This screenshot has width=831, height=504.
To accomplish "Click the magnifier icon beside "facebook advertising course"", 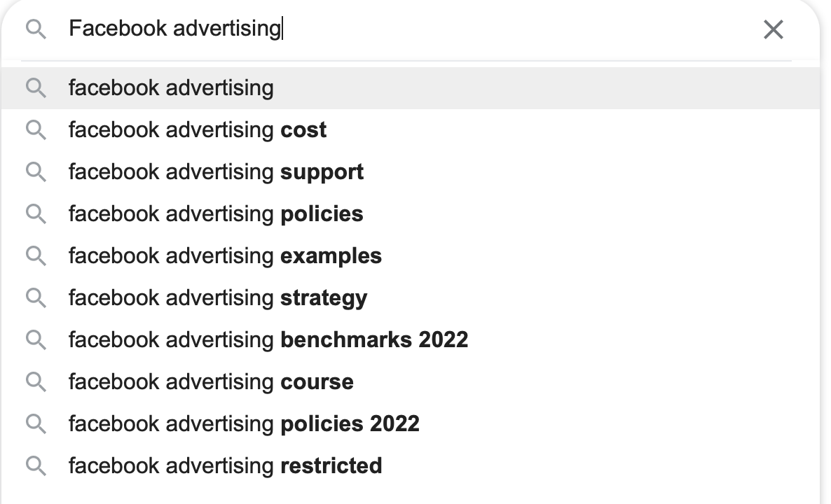I will pos(36,382).
